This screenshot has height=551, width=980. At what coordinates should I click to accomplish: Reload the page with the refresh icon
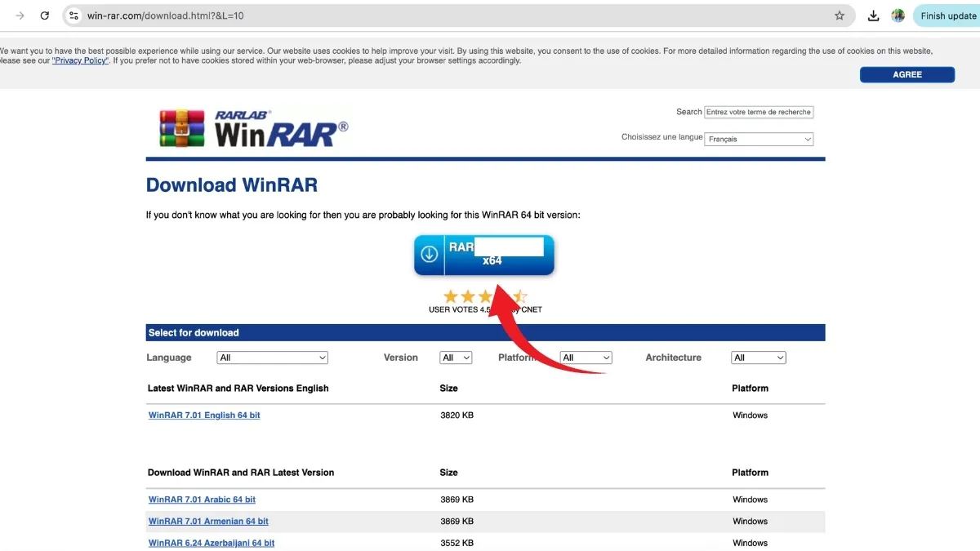pos(45,16)
